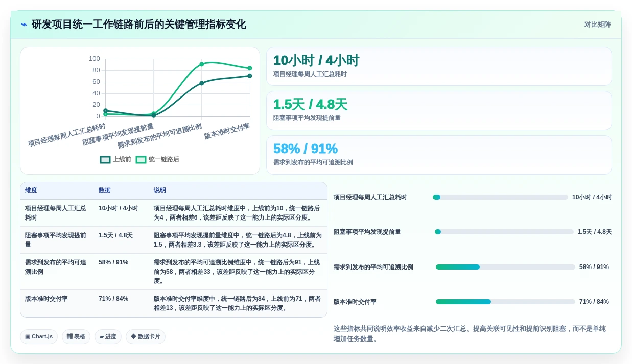Click the 数据卡片 tag chip
Viewport: 632px width, 364px height.
pos(146,336)
